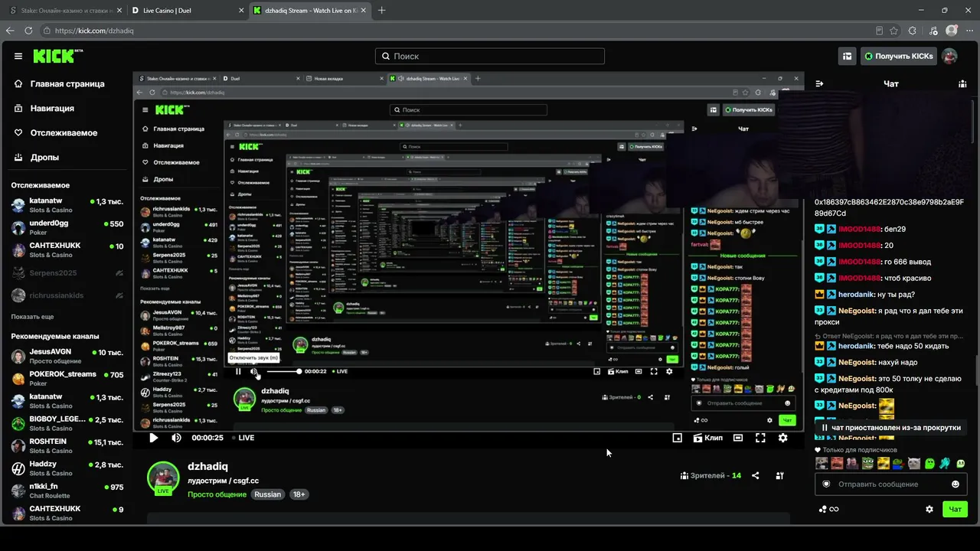Pick the white cat subscriber emote
Image resolution: width=980 pixels, height=551 pixels.
[x=914, y=463]
